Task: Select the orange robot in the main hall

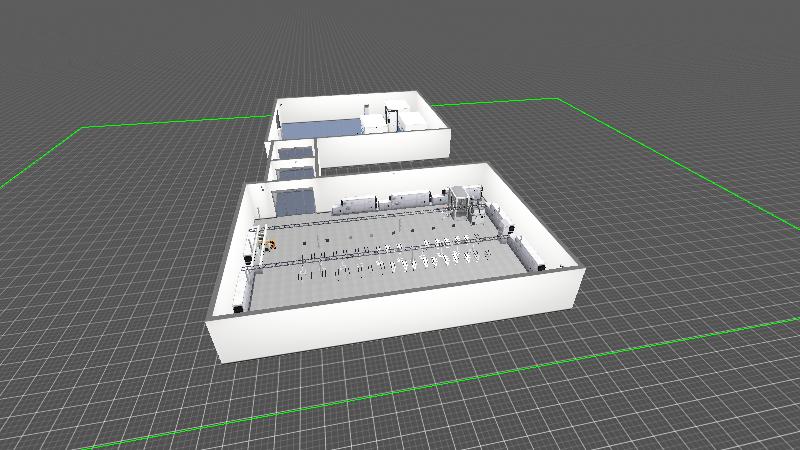Action: click(269, 242)
